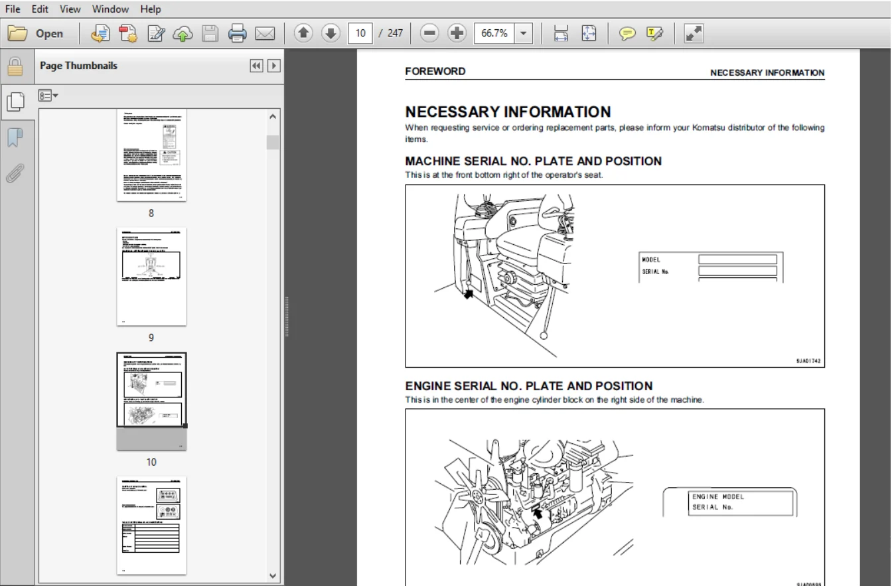894x588 pixels.
Task: Open the View menu
Action: pyautogui.click(x=70, y=9)
